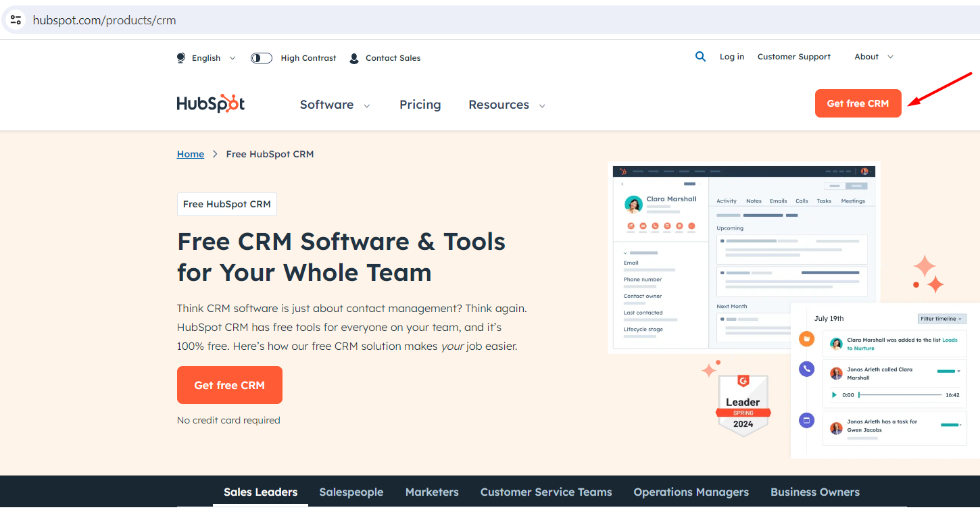Switch to the Marketers tab

432,492
